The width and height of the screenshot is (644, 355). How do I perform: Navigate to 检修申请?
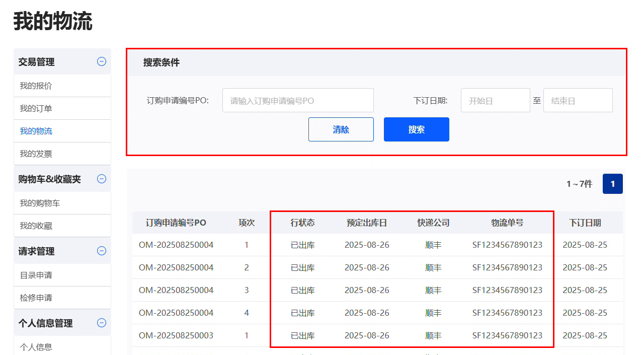click(x=36, y=298)
